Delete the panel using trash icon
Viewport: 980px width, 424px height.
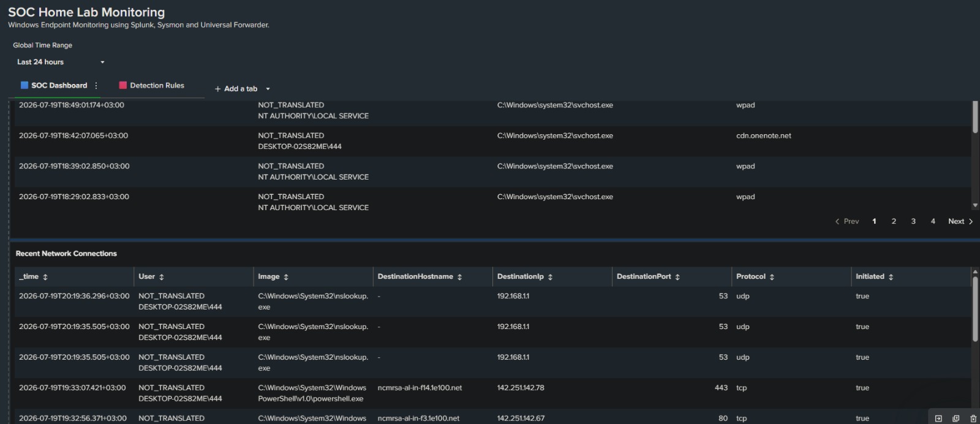[973, 418]
